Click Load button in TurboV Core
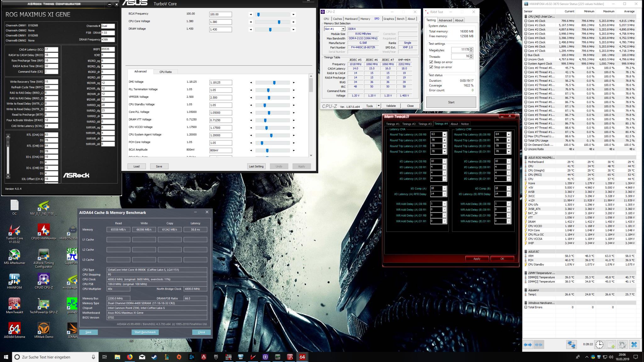This screenshot has height=362, width=644. (136, 166)
